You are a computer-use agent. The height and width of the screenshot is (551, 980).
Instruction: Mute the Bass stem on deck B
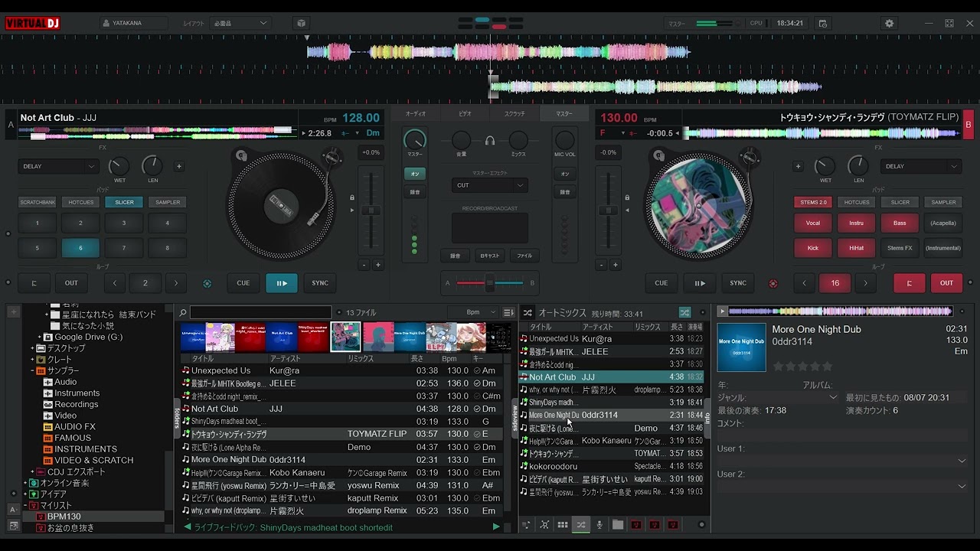tap(900, 223)
